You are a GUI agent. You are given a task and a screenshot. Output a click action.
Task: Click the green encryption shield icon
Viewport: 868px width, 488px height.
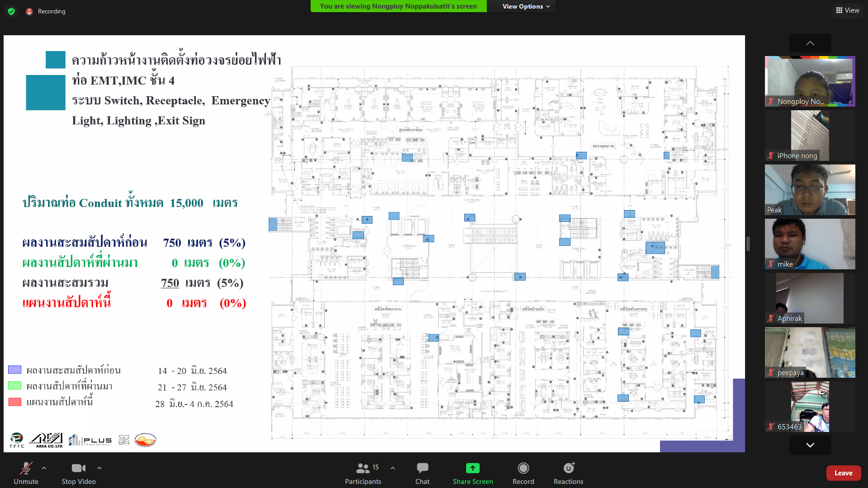click(x=11, y=11)
